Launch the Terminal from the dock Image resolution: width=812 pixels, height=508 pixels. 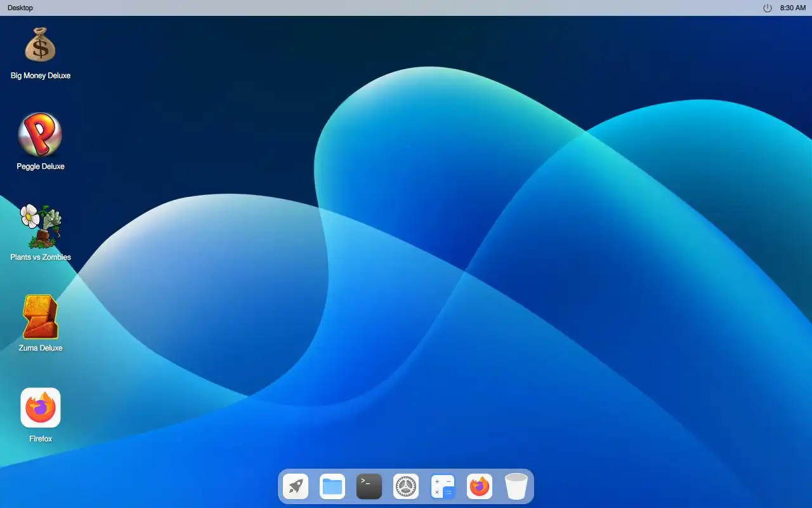point(369,487)
